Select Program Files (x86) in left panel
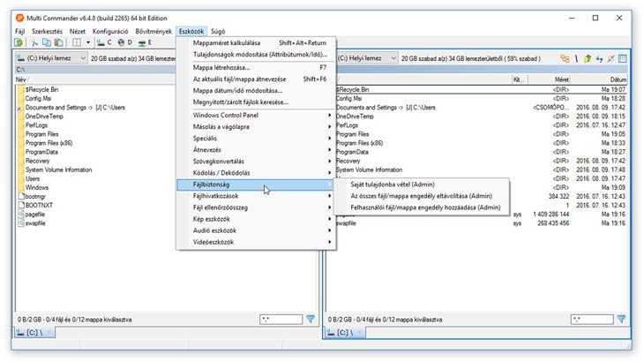Image resolution: width=644 pixels, height=362 pixels. (49, 143)
